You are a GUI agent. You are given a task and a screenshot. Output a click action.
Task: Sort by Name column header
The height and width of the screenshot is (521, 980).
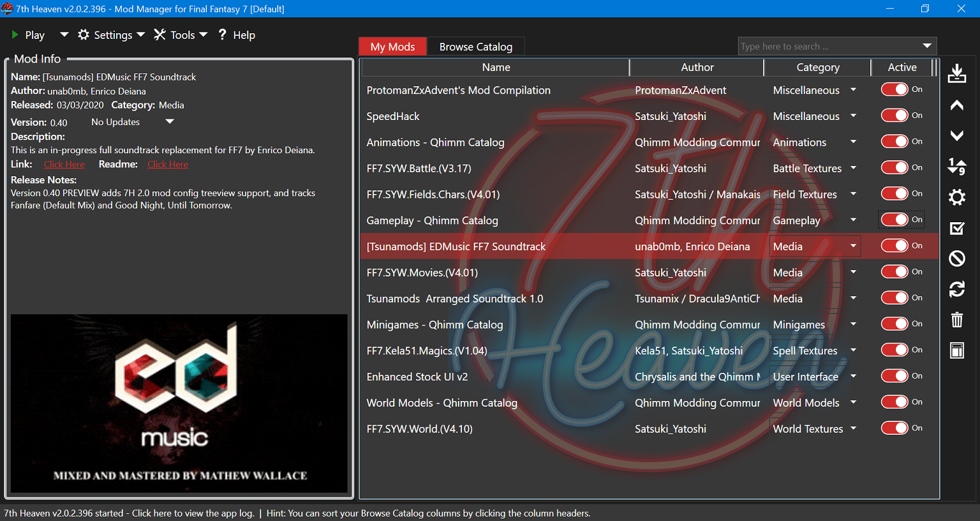pyautogui.click(x=496, y=67)
